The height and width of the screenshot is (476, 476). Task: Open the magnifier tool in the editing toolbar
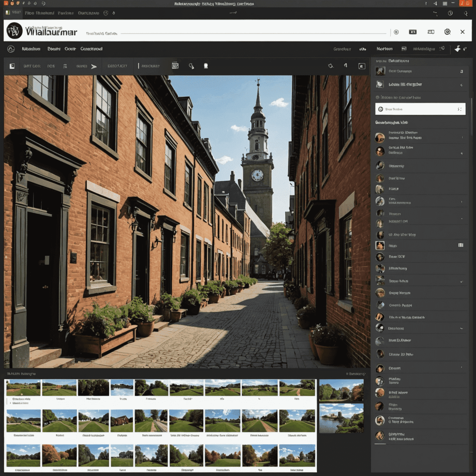[191, 66]
